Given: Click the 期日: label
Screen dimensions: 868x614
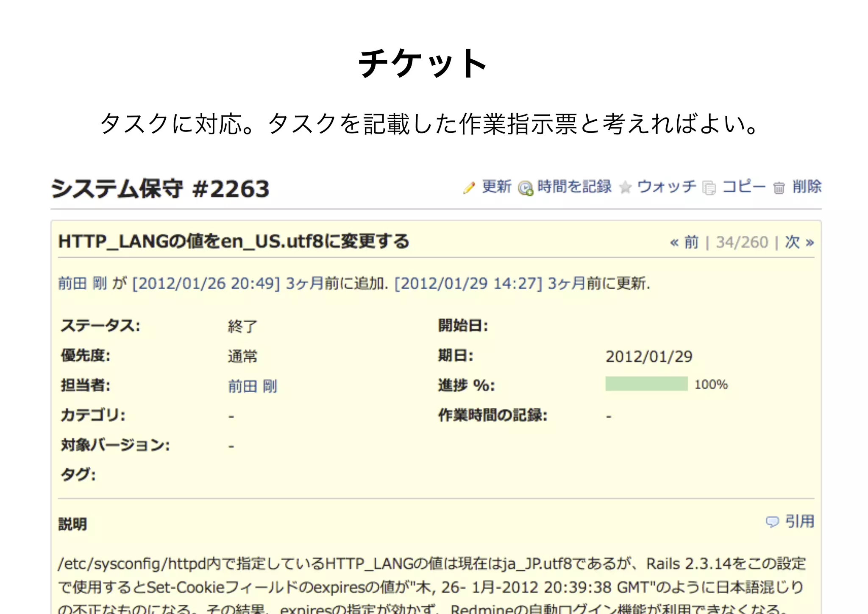Looking at the screenshot, I should 456,355.
